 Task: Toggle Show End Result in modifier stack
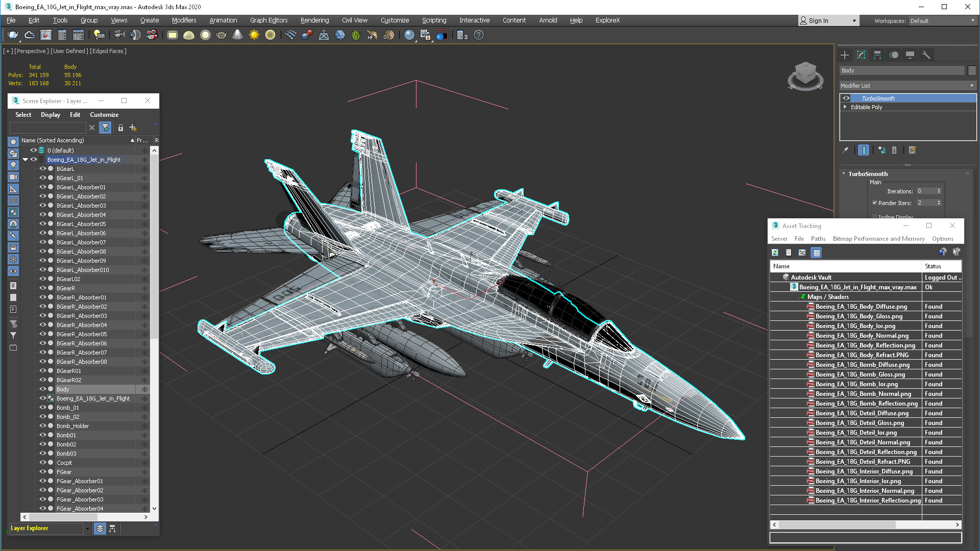click(x=864, y=150)
